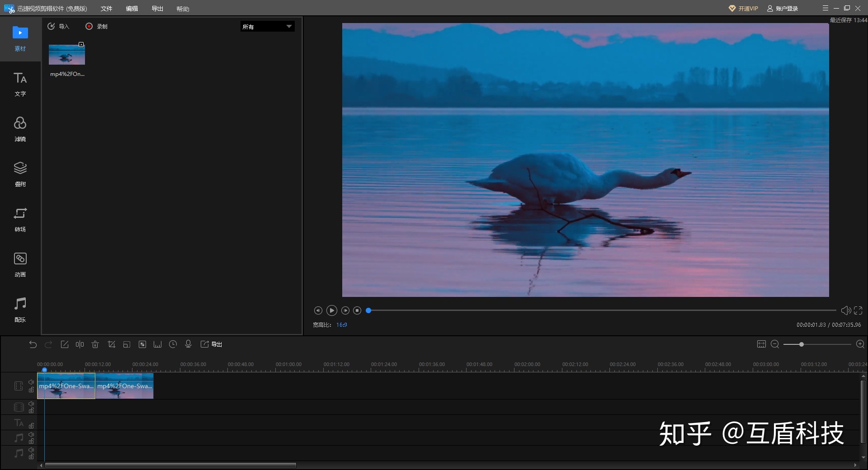
Task: Undo the last action with the undo arrow
Action: tap(33, 344)
